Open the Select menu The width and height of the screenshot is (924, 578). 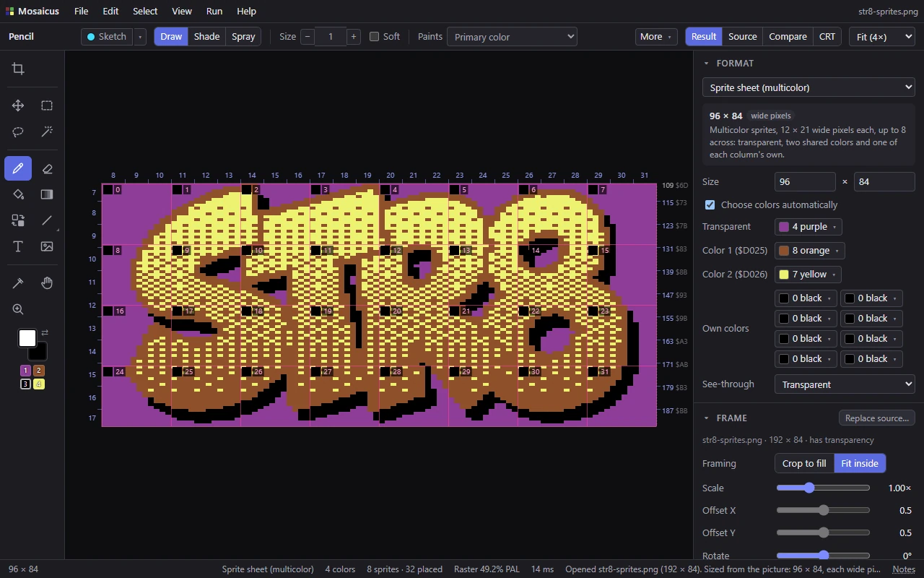[x=145, y=11]
